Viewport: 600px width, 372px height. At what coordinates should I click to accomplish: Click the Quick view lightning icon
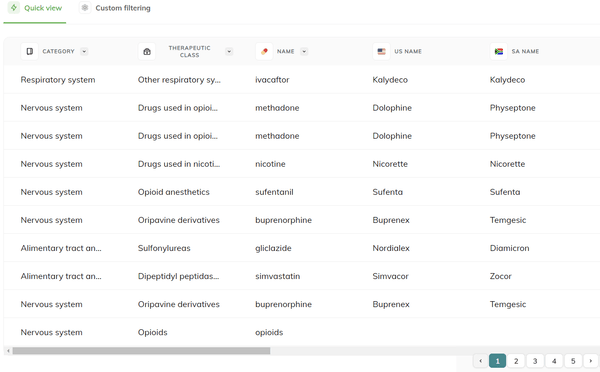14,8
